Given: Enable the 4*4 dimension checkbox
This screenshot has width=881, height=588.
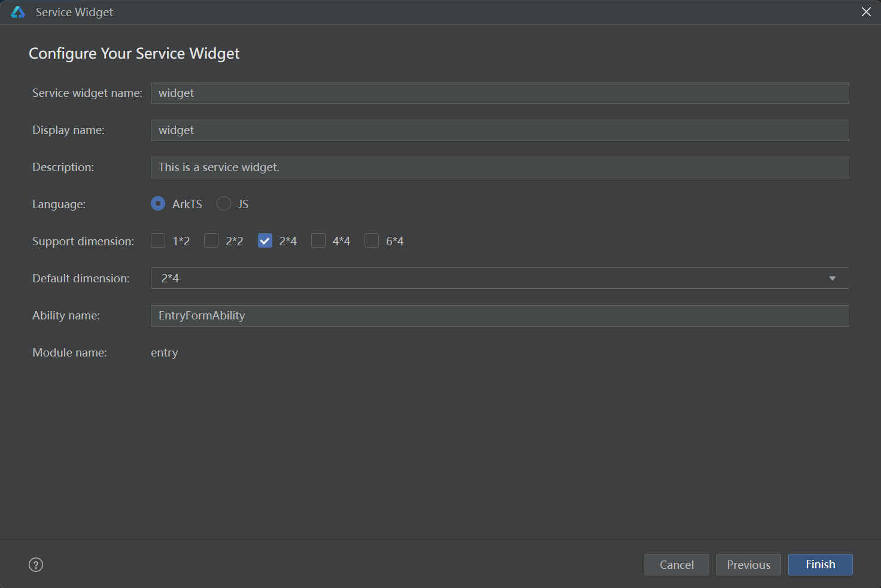Looking at the screenshot, I should (x=318, y=241).
